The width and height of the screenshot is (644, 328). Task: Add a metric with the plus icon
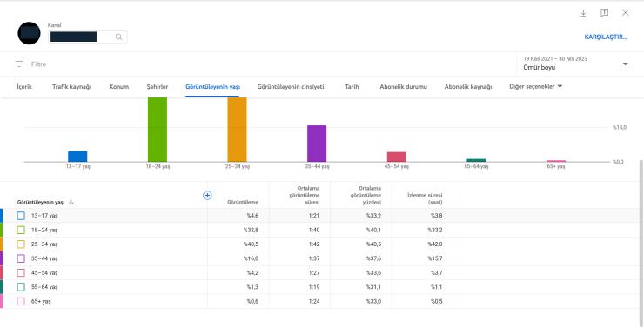pos(207,196)
